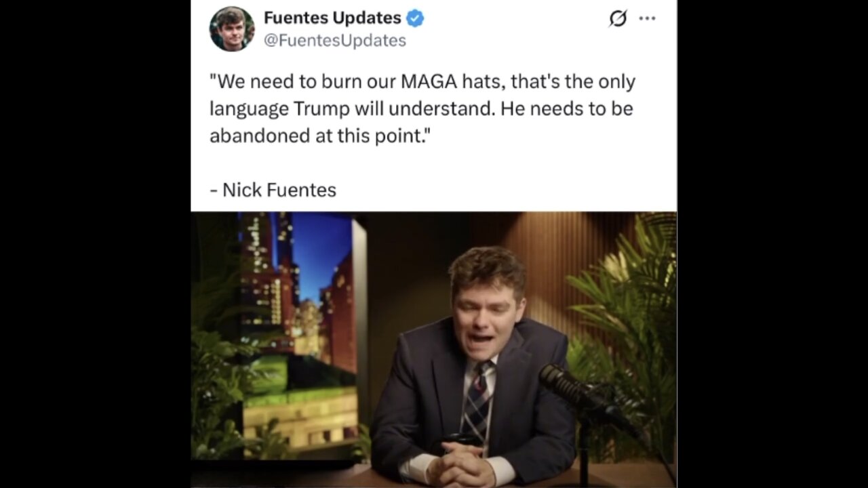The height and width of the screenshot is (488, 868).
Task: Open the Fuentes Updates profile avatar
Action: [x=232, y=28]
